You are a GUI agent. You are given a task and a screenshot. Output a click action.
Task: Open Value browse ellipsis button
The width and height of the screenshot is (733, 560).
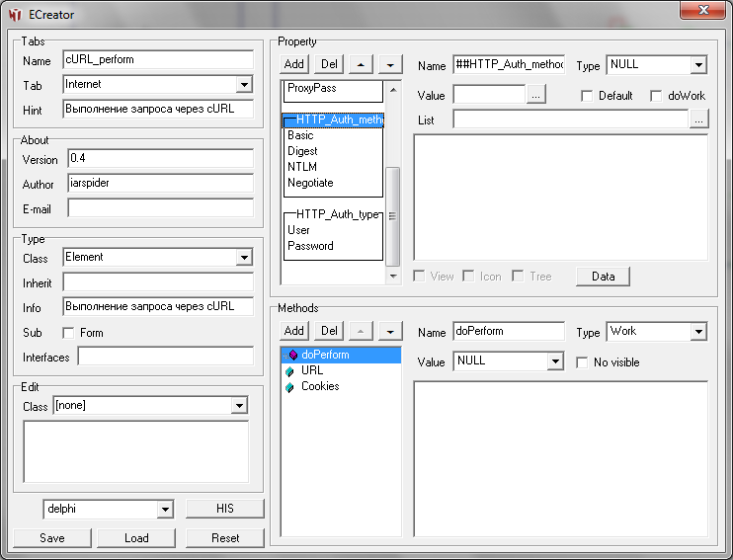coord(536,95)
